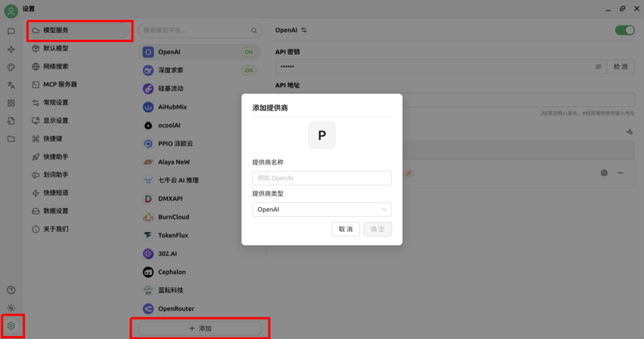Select PPIO 派欧云 provider row
644x339 pixels.
pyautogui.click(x=200, y=143)
